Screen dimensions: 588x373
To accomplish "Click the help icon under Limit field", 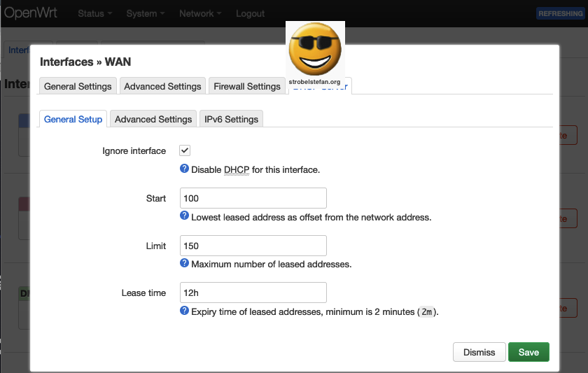I will point(185,264).
